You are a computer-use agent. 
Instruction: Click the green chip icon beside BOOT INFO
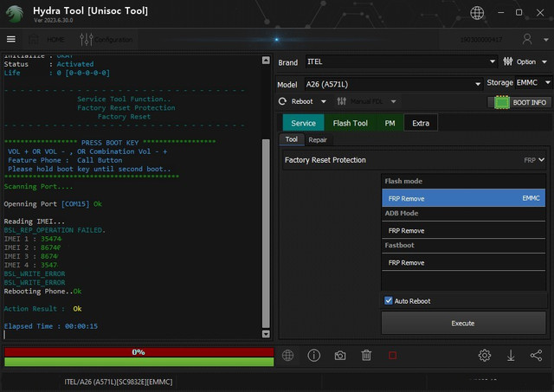click(x=501, y=102)
